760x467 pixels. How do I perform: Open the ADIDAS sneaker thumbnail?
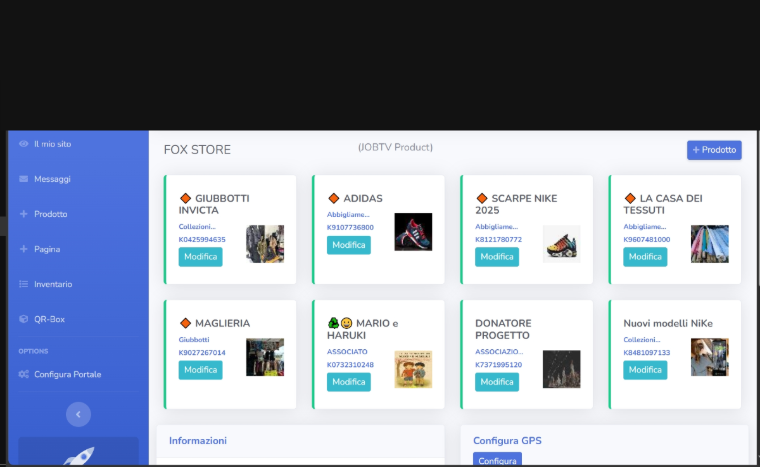tap(413, 232)
